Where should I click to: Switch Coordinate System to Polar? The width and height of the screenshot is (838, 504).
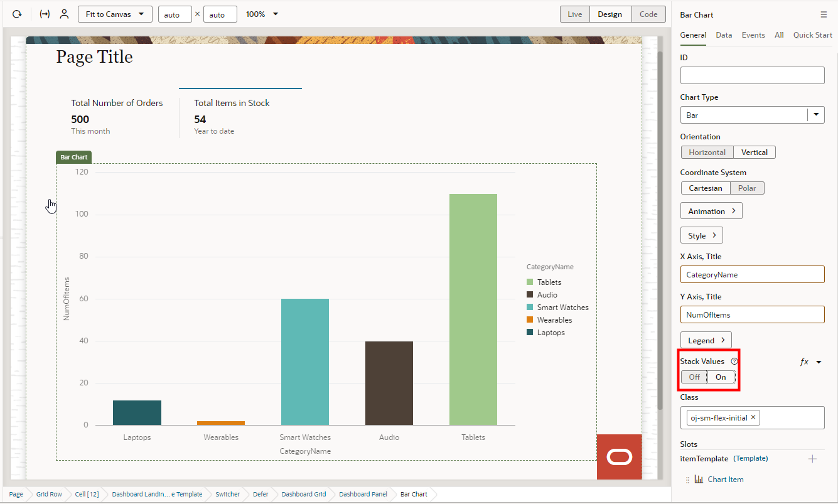747,188
